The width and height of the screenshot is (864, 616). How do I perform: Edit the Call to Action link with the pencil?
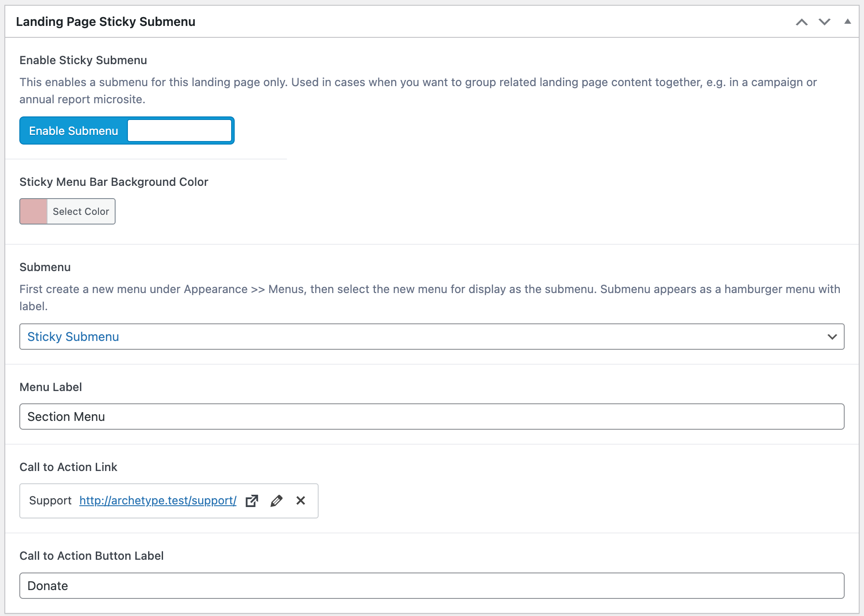[x=276, y=500]
